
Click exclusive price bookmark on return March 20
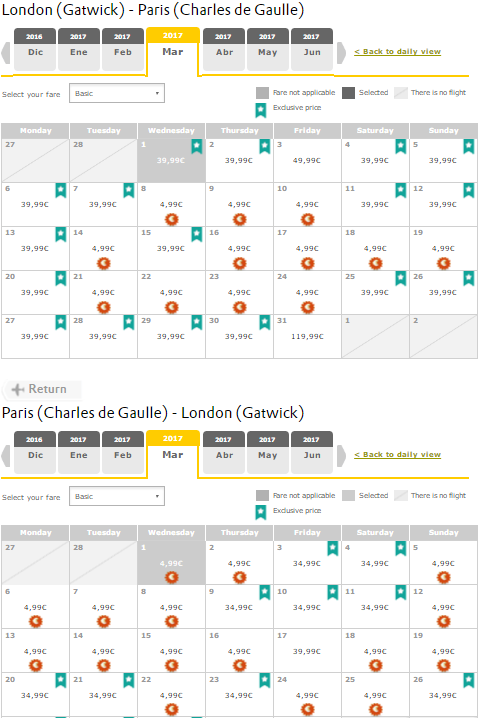click(60, 680)
